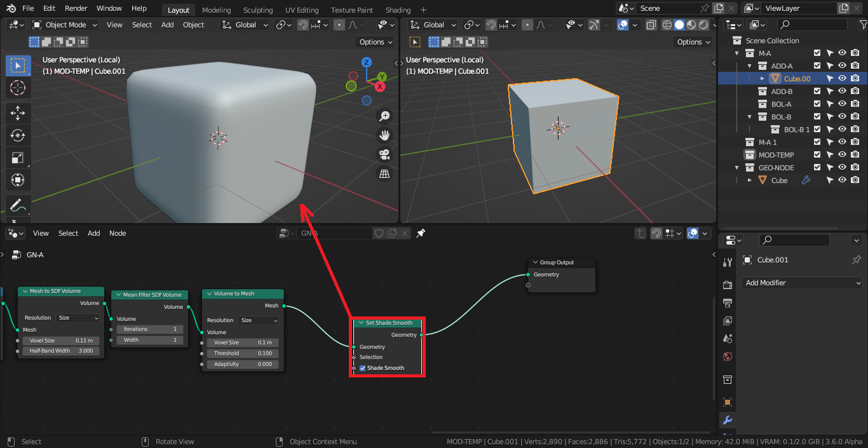The width and height of the screenshot is (868, 448).
Task: Click the Iterations value field
Action: click(150, 329)
